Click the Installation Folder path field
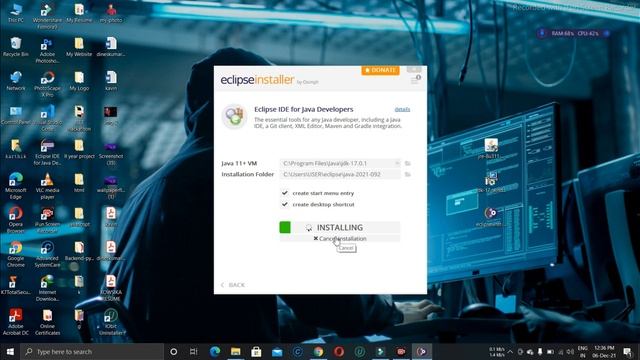The image size is (640, 360). (340, 174)
